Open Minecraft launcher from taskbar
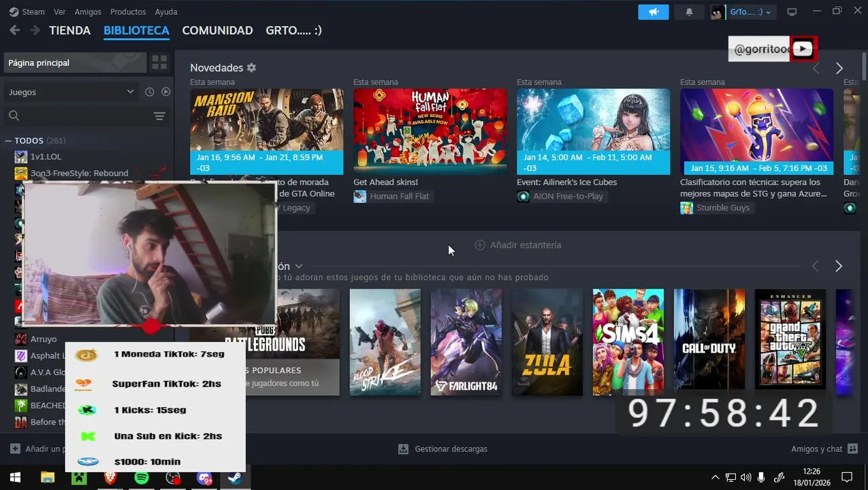868x490 pixels. pyautogui.click(x=79, y=478)
